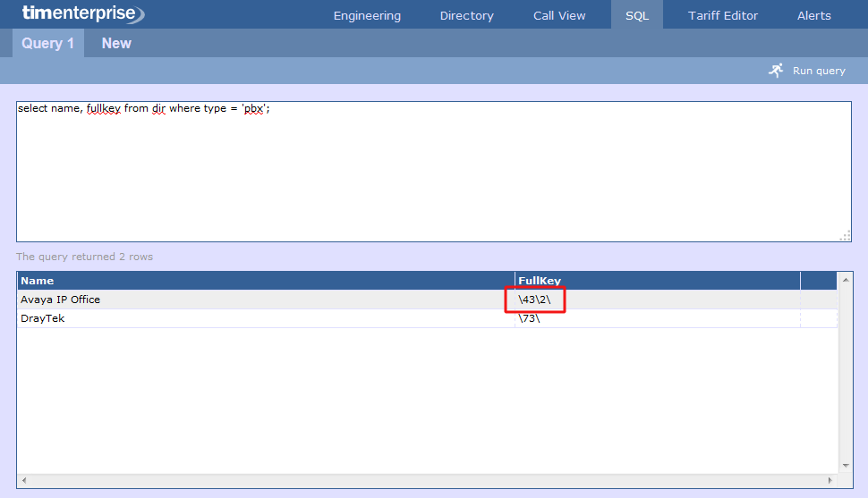Open a New query tab
This screenshot has width=868, height=498.
coord(116,43)
